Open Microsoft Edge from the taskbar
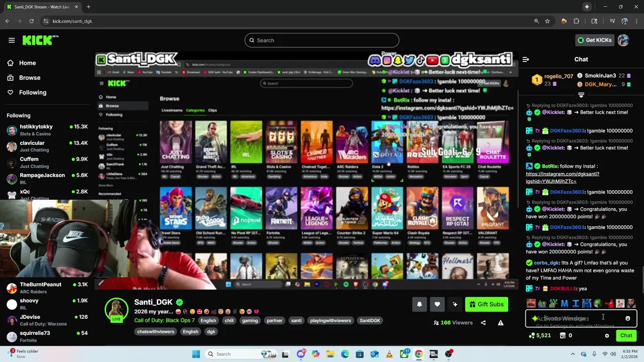The image size is (644, 362). coord(345,354)
